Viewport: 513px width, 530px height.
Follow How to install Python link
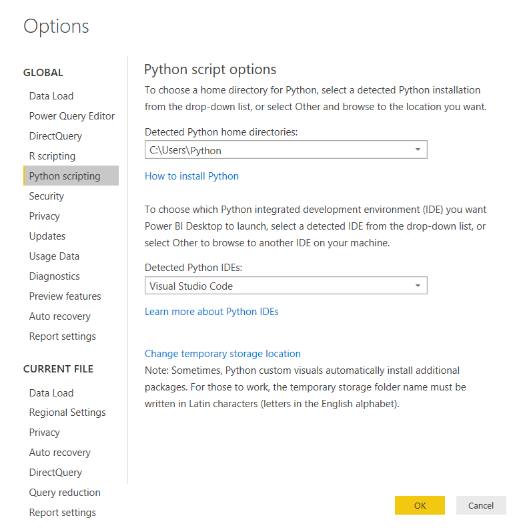[192, 176]
